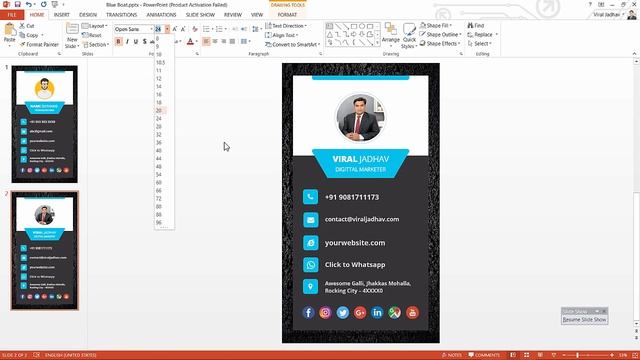Switch to Reading View in status bar

pyautogui.click(x=540, y=355)
